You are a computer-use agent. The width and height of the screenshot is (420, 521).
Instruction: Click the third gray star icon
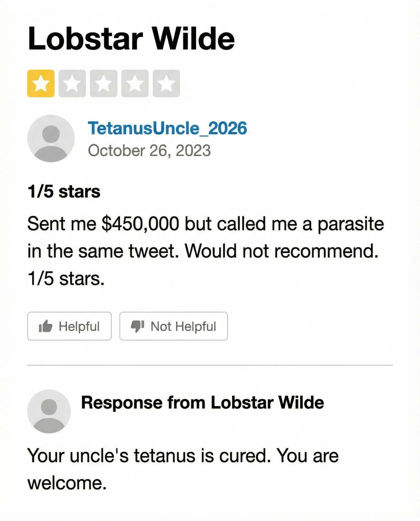[x=103, y=82]
